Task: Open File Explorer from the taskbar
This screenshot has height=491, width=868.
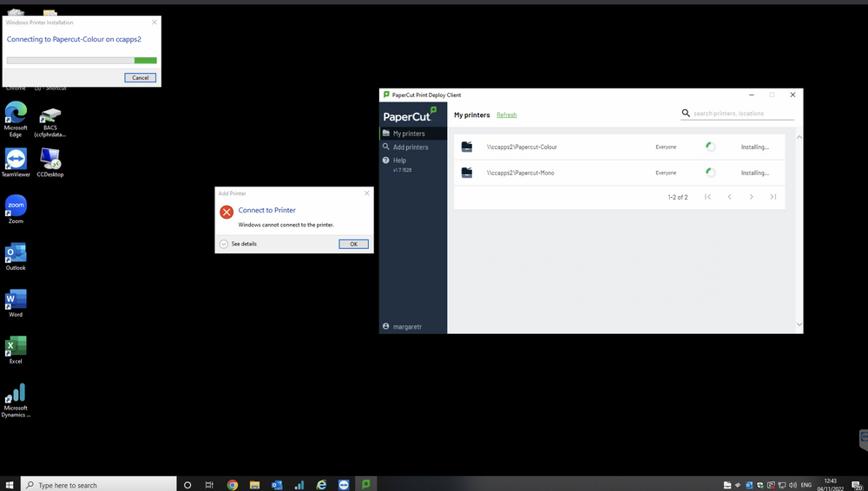Action: [254, 485]
